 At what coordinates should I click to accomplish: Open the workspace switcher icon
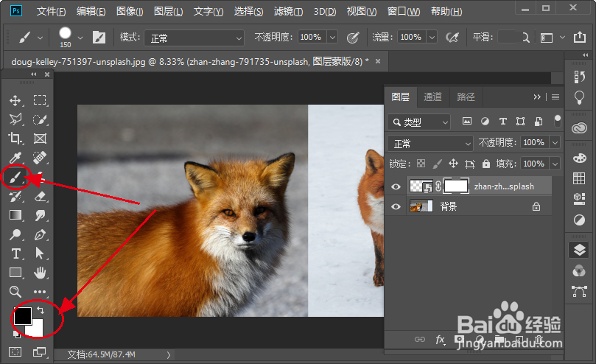(x=547, y=38)
